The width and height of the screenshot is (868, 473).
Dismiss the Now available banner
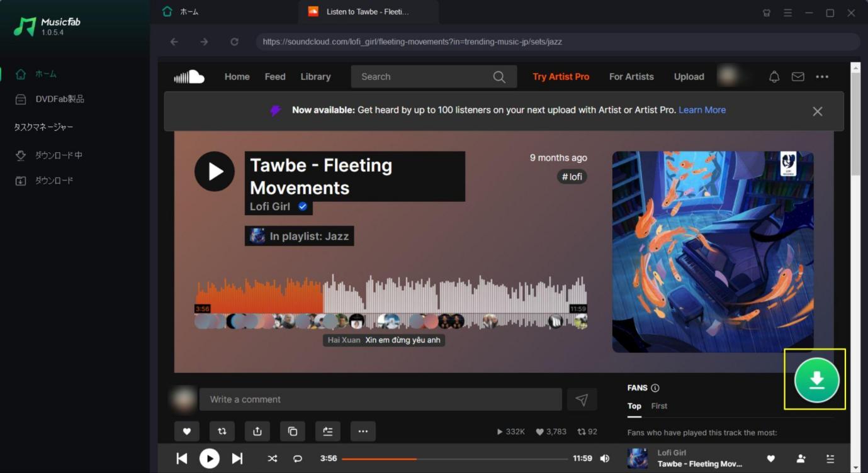coord(818,111)
